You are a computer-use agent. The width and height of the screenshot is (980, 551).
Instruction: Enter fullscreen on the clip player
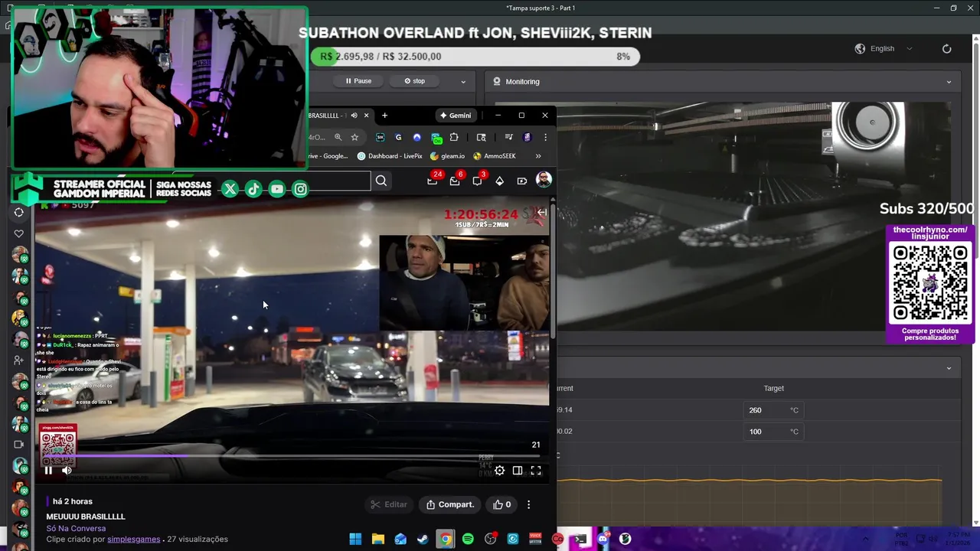pyautogui.click(x=536, y=471)
